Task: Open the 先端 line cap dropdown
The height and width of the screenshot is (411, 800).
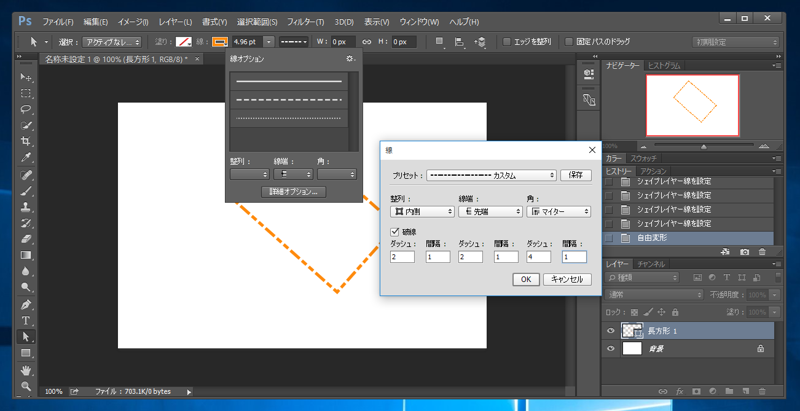Action: click(x=490, y=212)
